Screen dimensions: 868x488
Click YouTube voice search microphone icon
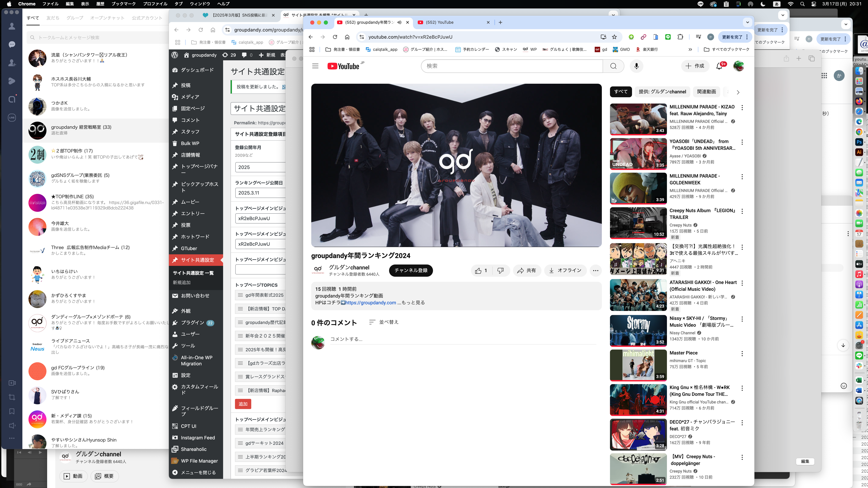[x=637, y=66]
